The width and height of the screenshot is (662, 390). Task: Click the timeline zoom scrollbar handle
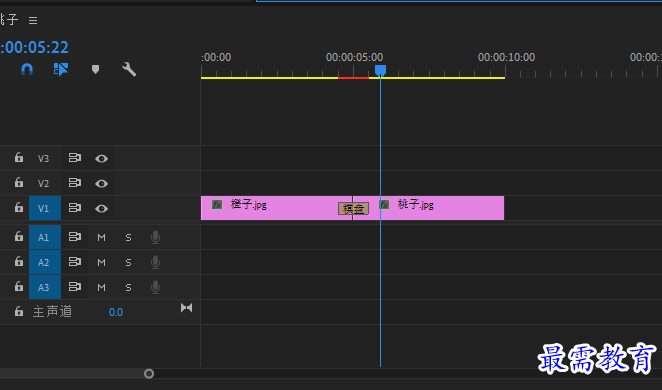[149, 374]
